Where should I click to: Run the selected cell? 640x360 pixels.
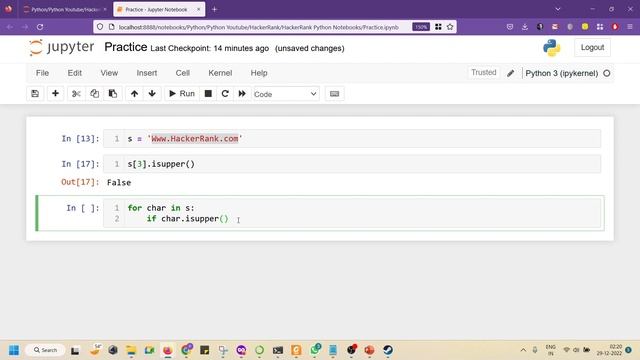coord(182,94)
